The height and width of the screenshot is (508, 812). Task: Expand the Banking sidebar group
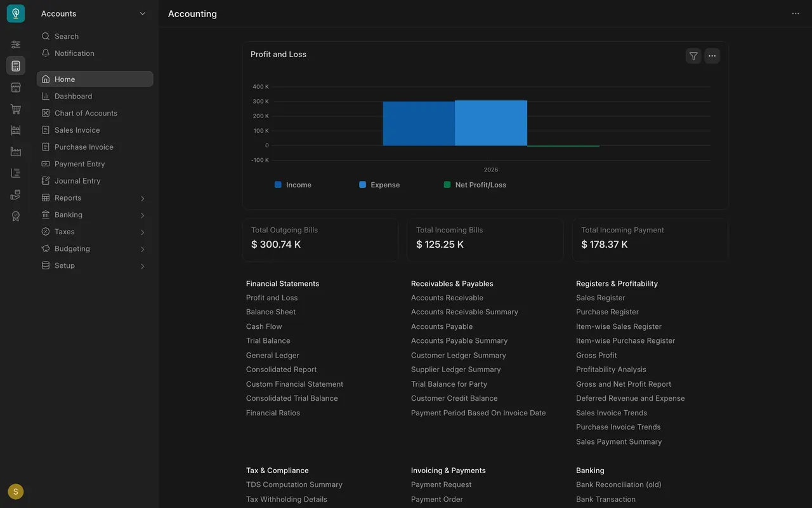pyautogui.click(x=95, y=215)
